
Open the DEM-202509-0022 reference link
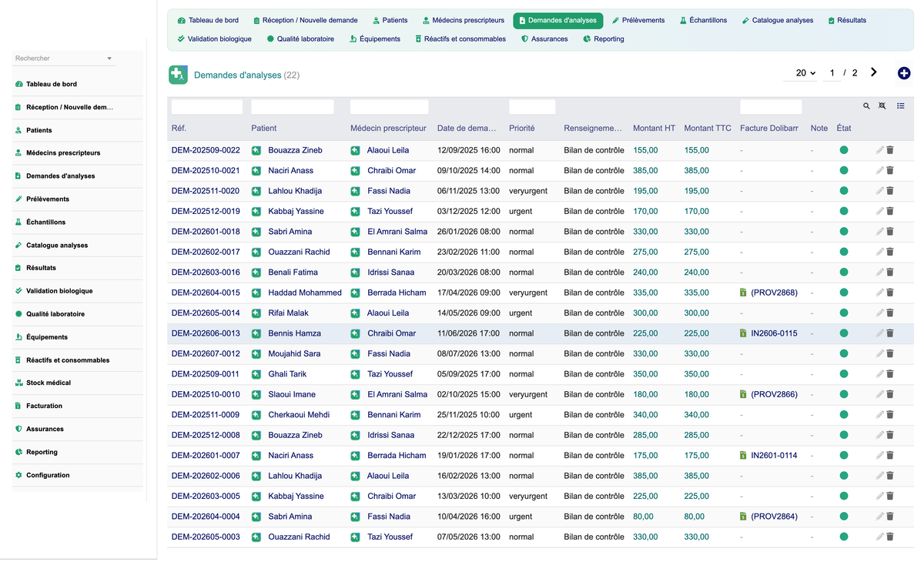click(x=206, y=150)
